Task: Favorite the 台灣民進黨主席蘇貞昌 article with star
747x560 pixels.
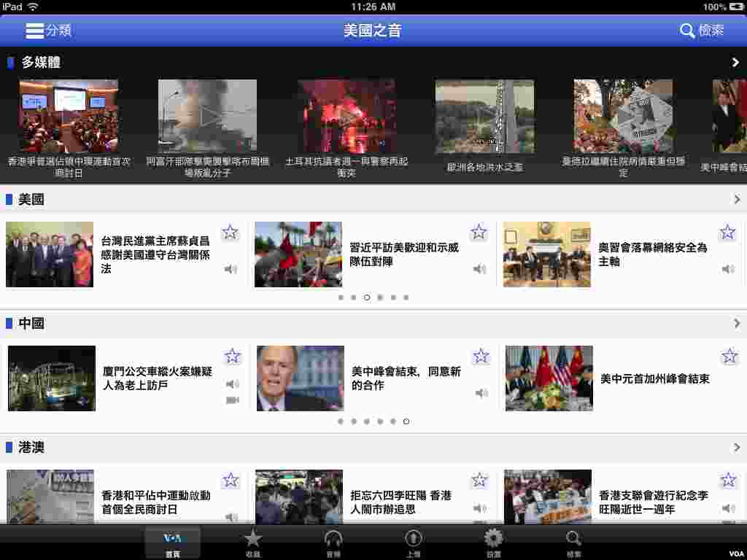Action: point(230,233)
